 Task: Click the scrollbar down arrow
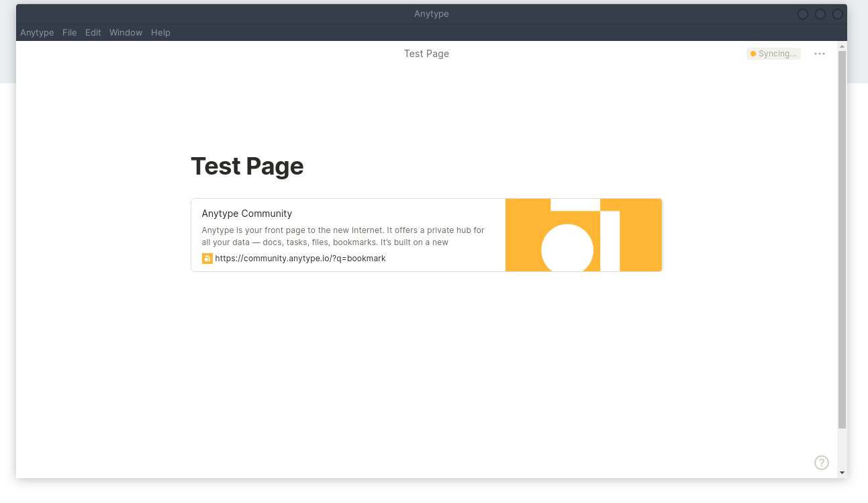(x=842, y=473)
